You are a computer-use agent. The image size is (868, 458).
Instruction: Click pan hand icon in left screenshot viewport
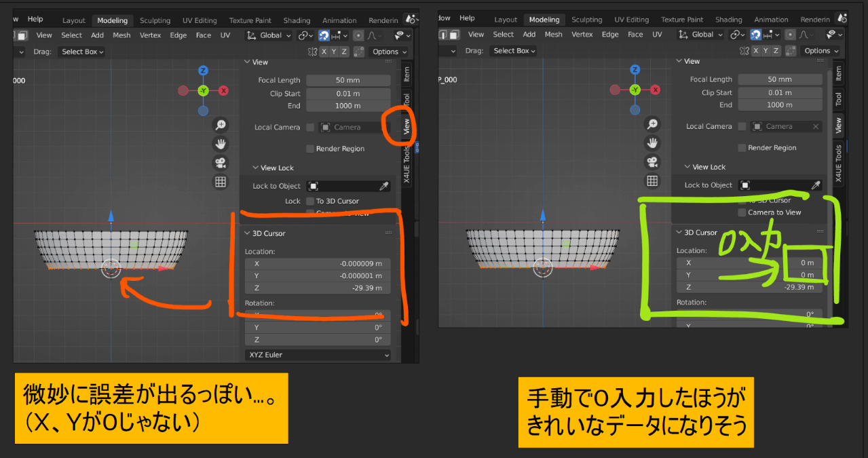click(x=221, y=144)
